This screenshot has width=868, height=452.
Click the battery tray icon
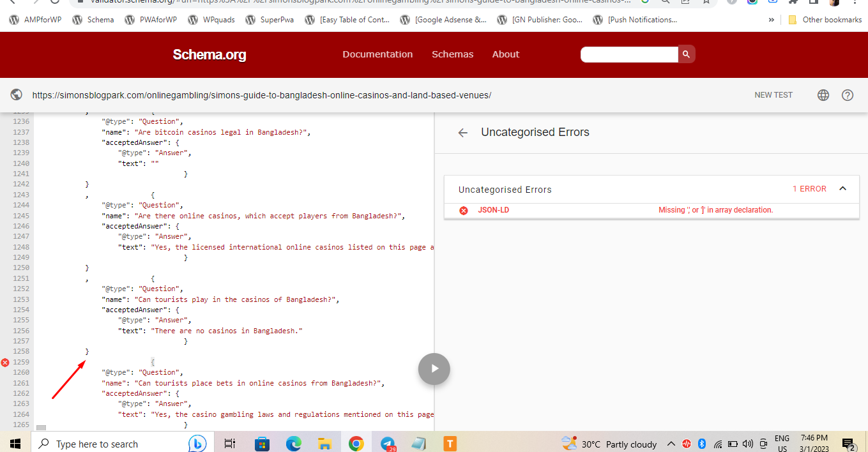click(733, 444)
